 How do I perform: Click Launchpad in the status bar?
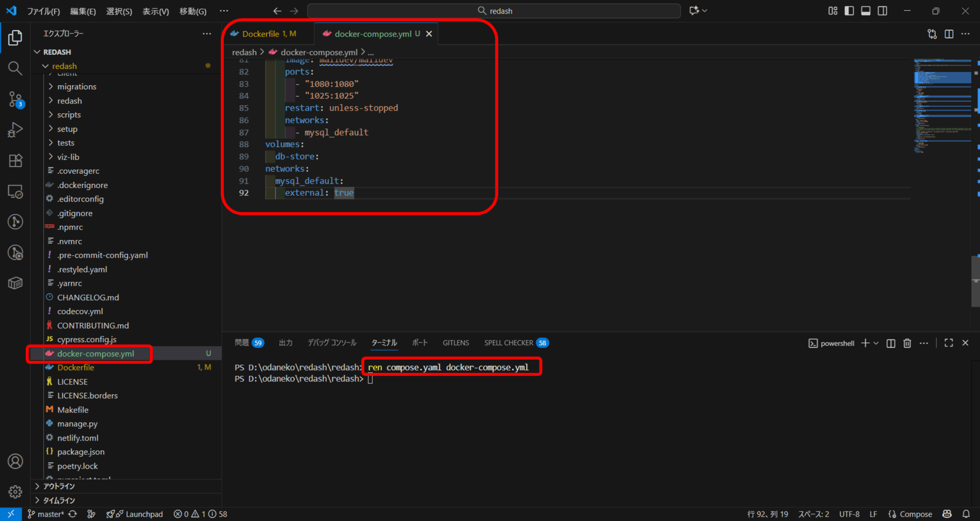coord(134,514)
